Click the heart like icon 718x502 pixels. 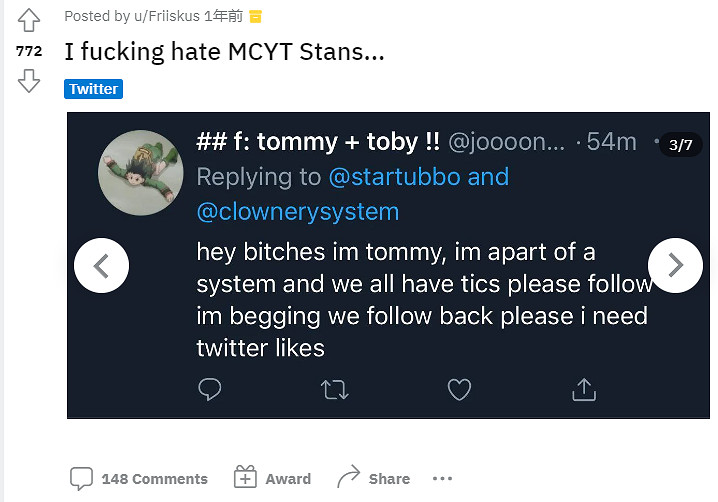tap(459, 389)
